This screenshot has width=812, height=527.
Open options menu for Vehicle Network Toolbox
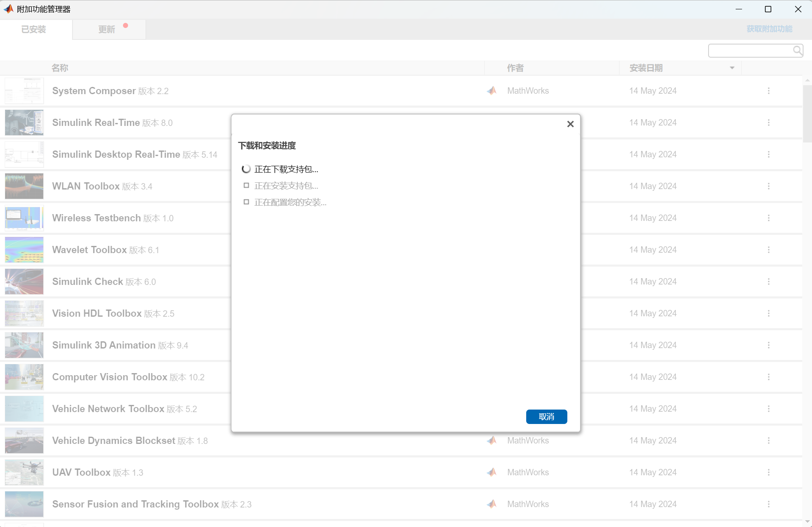click(768, 409)
